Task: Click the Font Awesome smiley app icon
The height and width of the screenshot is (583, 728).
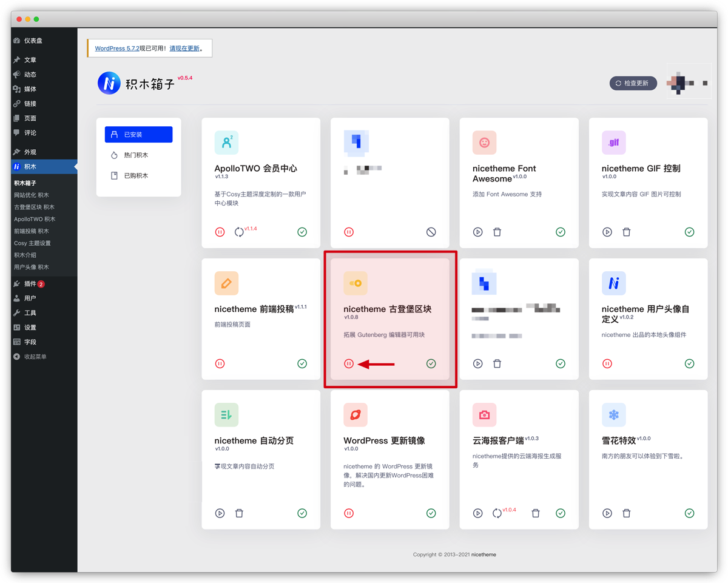Action: (x=485, y=143)
